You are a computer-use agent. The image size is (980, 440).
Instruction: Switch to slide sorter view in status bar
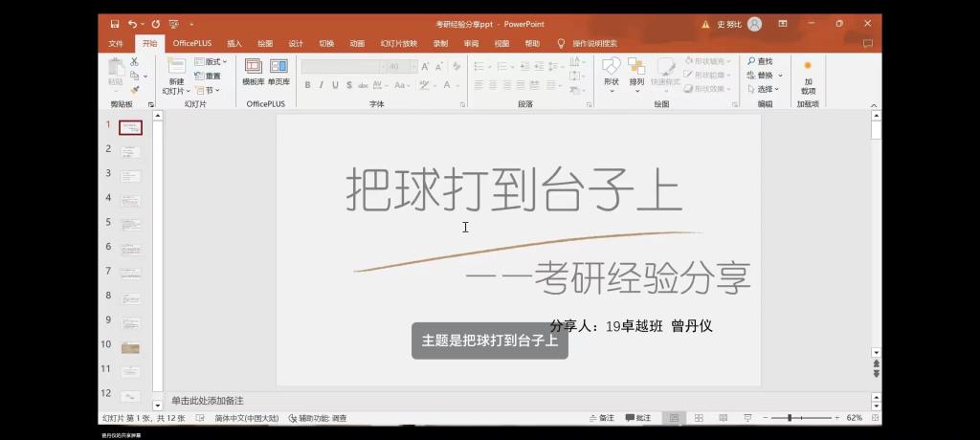coord(699,418)
